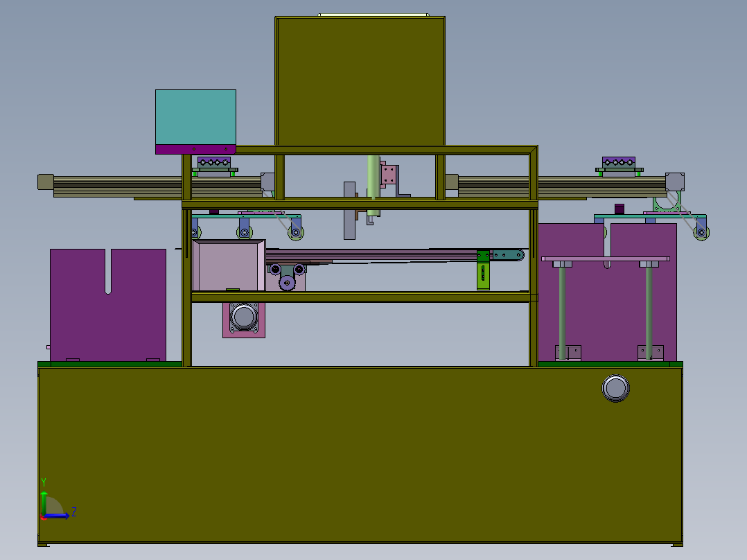747x560 pixels.
Task: Select the left rail's end cap
Action: point(46,182)
